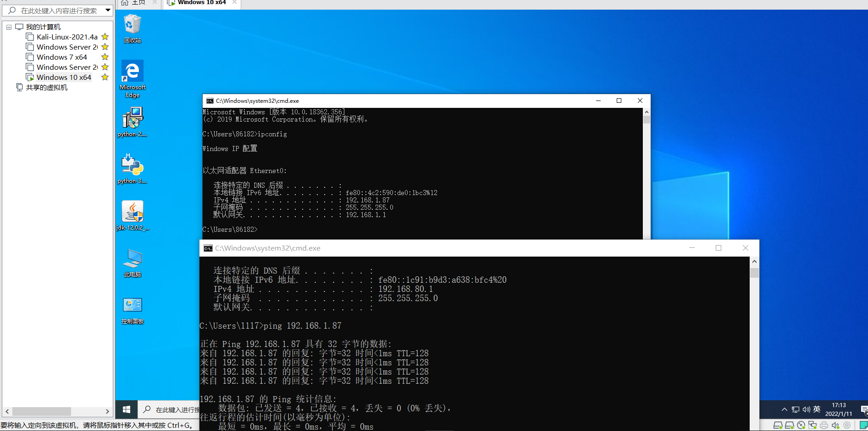Click the '192.168.1.87 的 Ping 统计信息' line
Viewport: 868px width, 431px height.
(x=268, y=399)
